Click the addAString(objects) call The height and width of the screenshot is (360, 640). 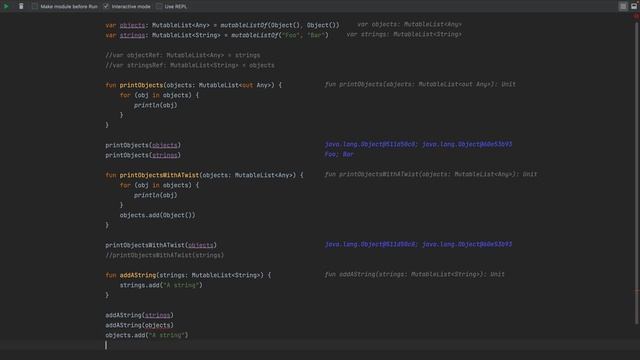(139, 325)
